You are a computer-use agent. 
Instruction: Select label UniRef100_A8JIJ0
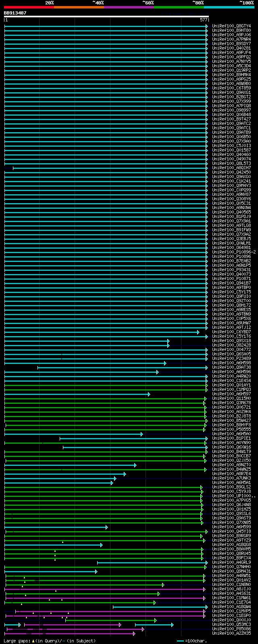pyautogui.click(x=231, y=589)
